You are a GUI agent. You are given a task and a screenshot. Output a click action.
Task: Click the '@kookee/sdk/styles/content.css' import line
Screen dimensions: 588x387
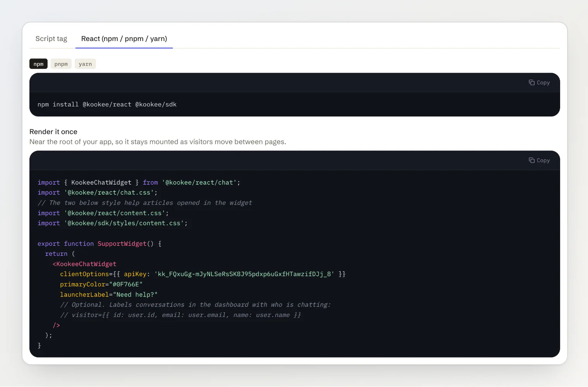(113, 223)
